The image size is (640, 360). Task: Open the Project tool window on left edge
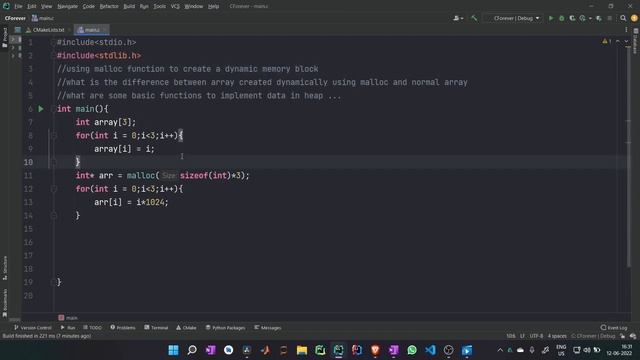click(x=4, y=38)
